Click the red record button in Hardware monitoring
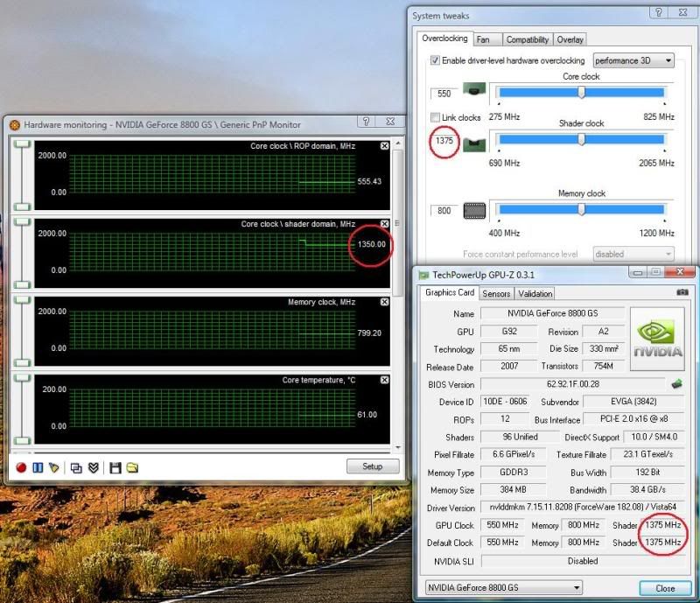 coord(21,467)
